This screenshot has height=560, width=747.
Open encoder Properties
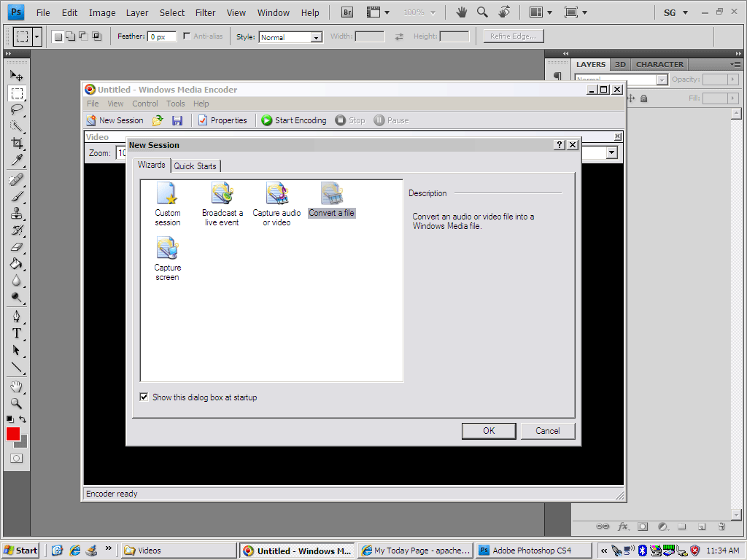222,120
